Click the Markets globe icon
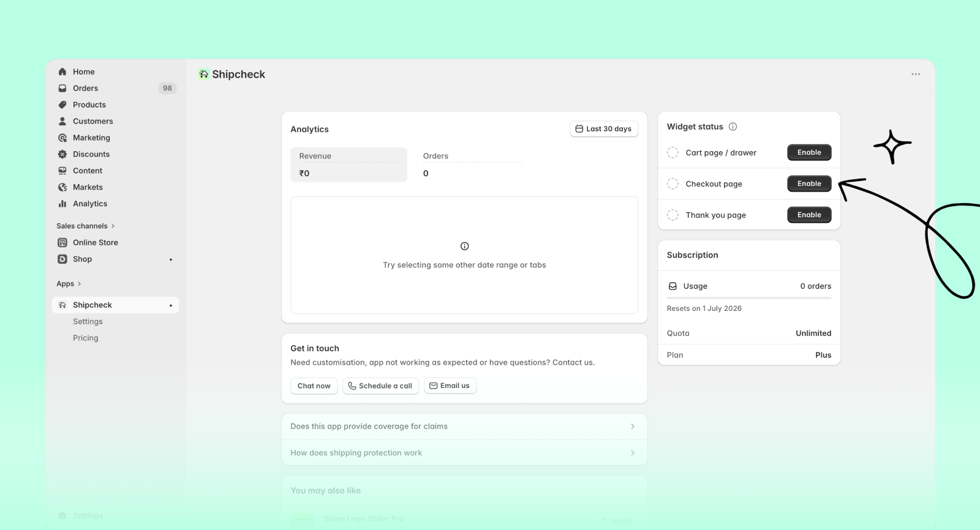This screenshot has width=980, height=530. click(62, 187)
